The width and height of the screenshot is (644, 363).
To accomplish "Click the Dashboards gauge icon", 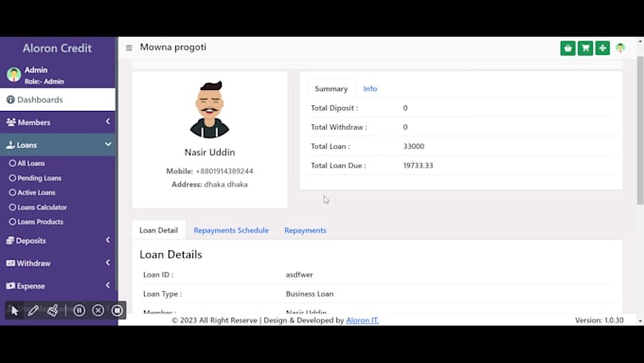I will point(10,100).
